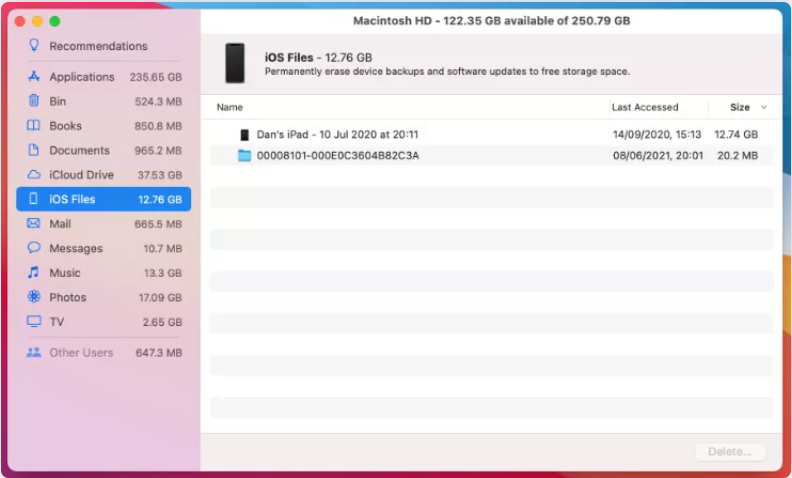Click the 08/06/2021, 20:01 access date
The height and width of the screenshot is (478, 792).
point(658,156)
